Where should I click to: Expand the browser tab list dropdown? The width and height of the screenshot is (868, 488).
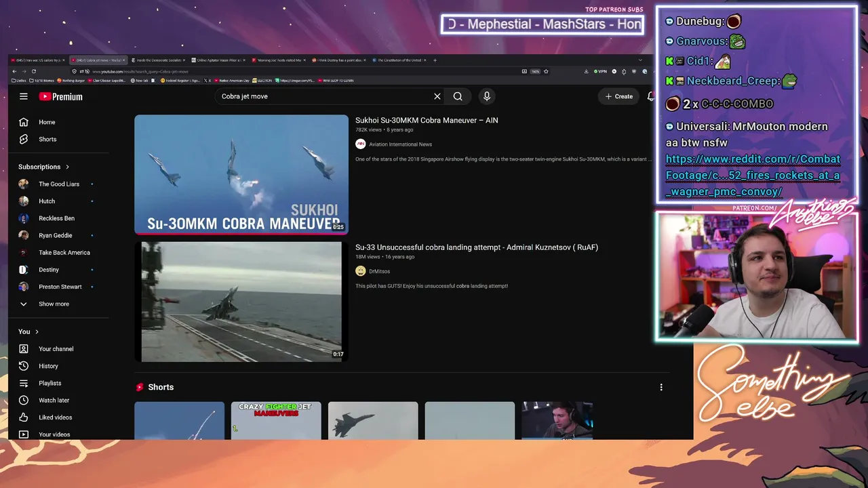[640, 60]
